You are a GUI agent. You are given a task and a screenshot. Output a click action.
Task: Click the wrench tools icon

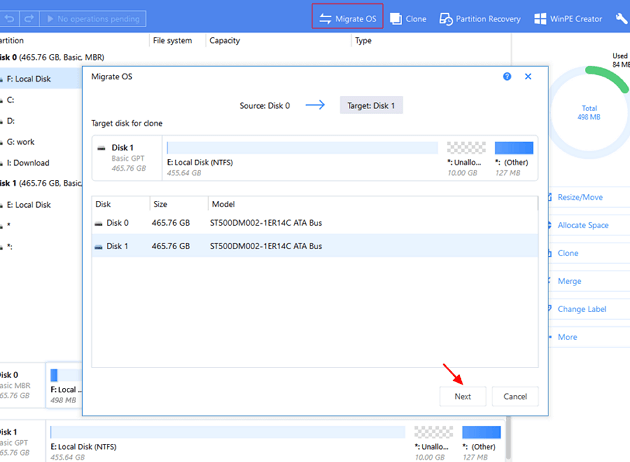[x=621, y=18]
